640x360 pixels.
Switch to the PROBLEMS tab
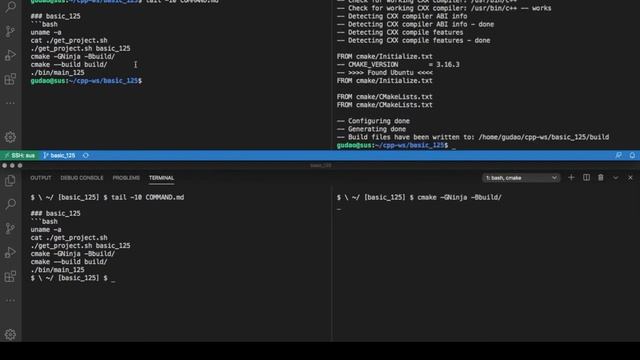126,178
